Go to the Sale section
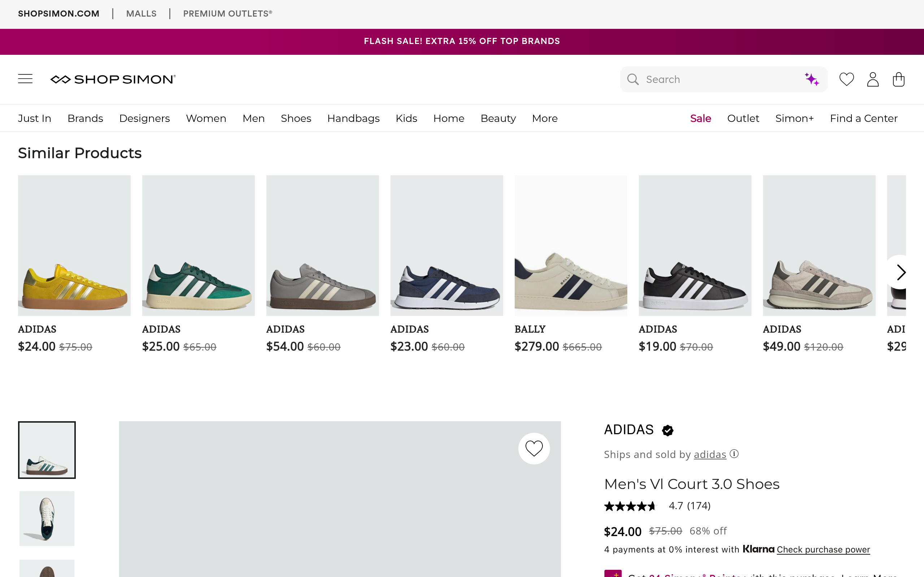924x577 pixels. point(700,118)
